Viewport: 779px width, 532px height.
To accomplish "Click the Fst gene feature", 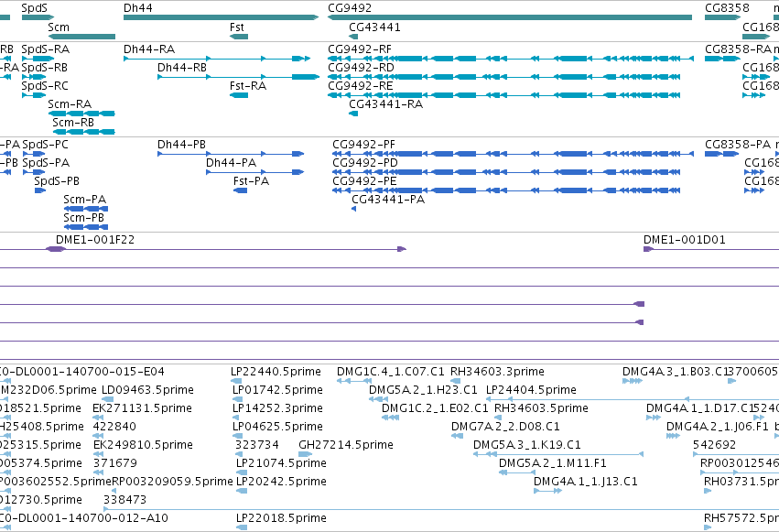I will tap(239, 37).
